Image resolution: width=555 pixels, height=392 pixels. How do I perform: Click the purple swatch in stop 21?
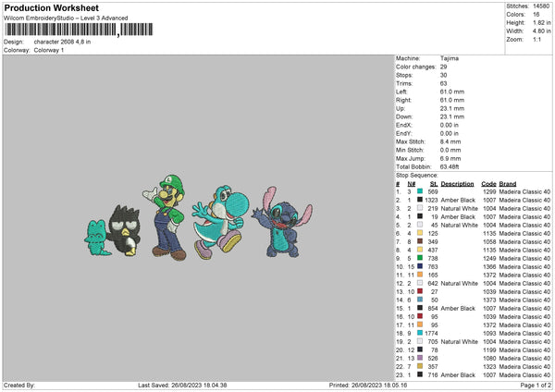tap(420, 358)
